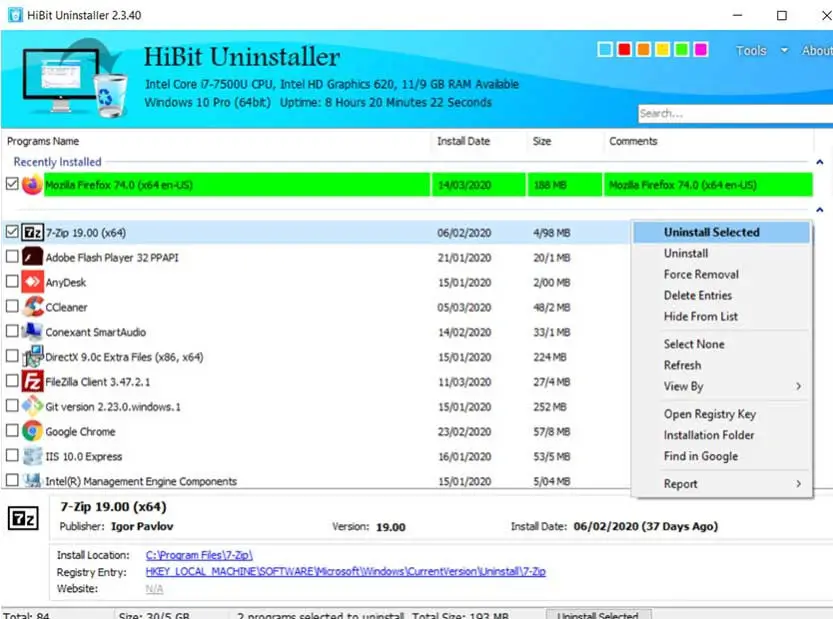Viewport: 833px width, 619px height.
Task: Open the 7-Zip registry entry link
Action: pos(345,571)
